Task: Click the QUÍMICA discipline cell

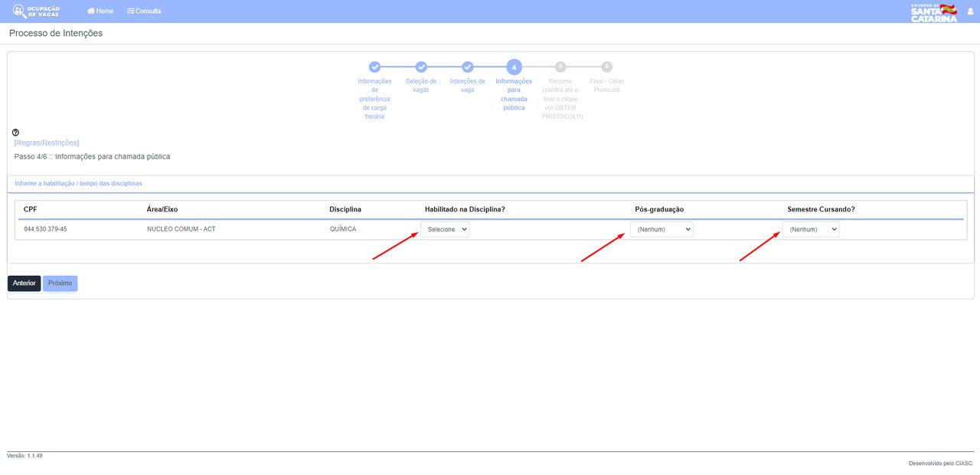Action: pyautogui.click(x=343, y=229)
